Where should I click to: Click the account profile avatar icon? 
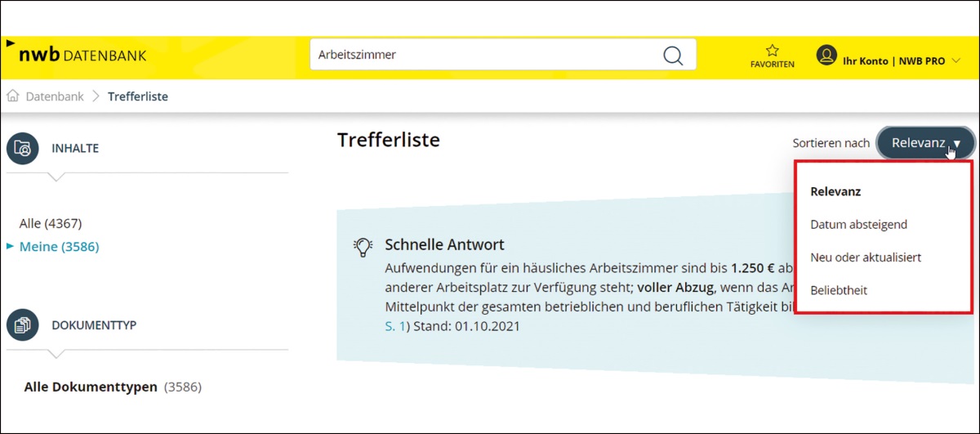pos(826,56)
